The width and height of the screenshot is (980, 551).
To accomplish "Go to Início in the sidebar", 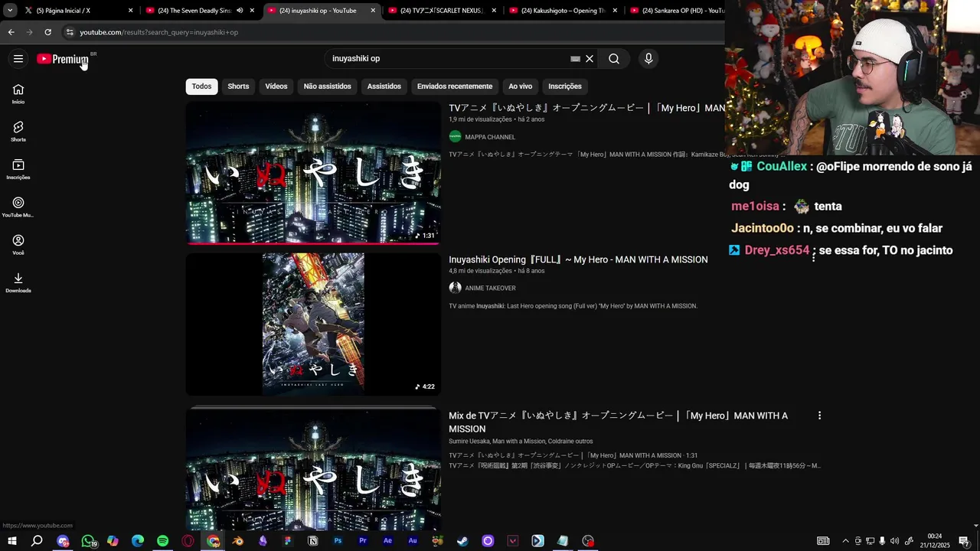I will click(x=18, y=94).
